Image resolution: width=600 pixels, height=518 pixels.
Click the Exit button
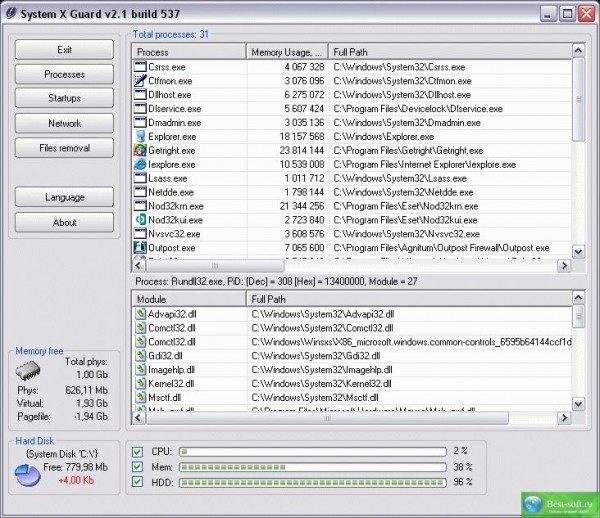tap(64, 50)
